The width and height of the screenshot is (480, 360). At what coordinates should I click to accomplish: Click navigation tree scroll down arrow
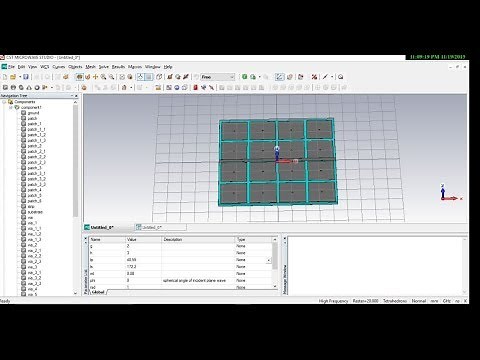75,293
